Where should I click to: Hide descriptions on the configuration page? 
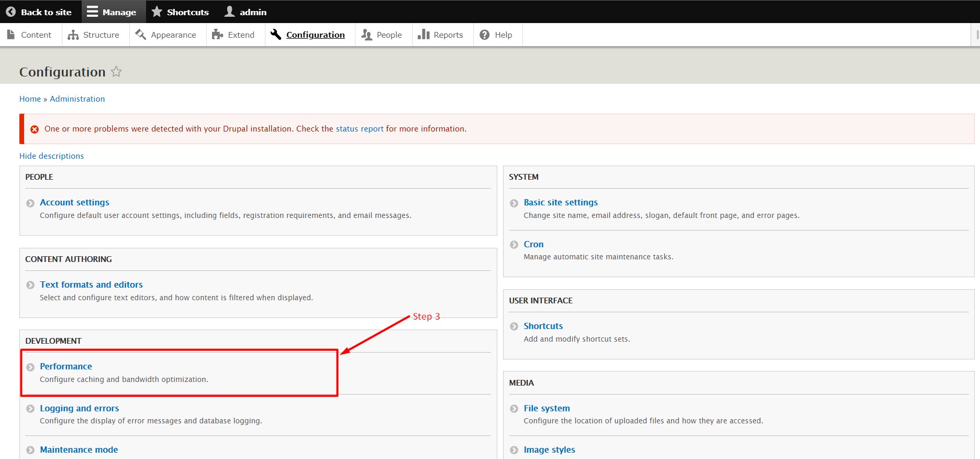pyautogui.click(x=51, y=156)
